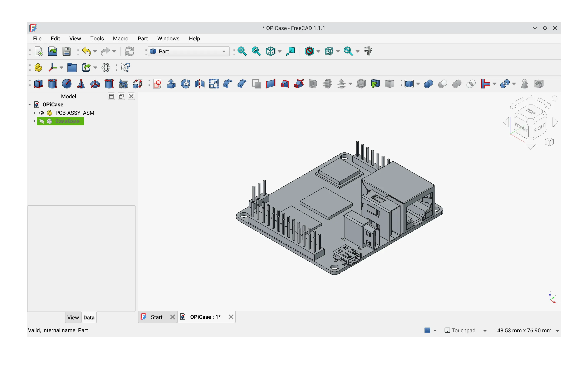Create a new Part container
Screen dimensions: 588x369
(x=38, y=67)
